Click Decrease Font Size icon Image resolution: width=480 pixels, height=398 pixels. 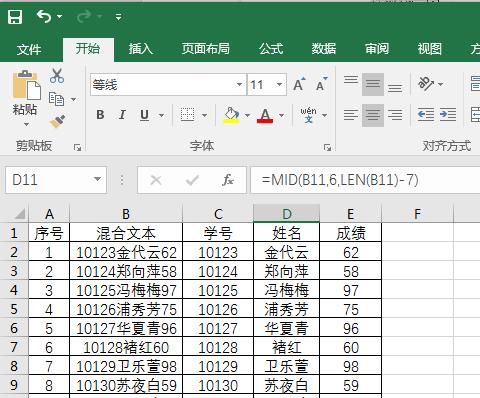coord(322,84)
